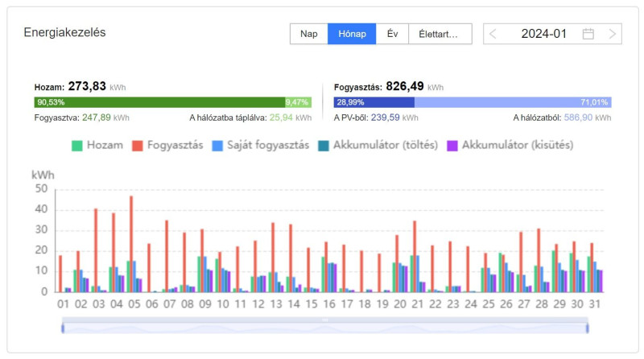
Task: Click the light green 9,47% feed-in bar
Action: pos(297,102)
